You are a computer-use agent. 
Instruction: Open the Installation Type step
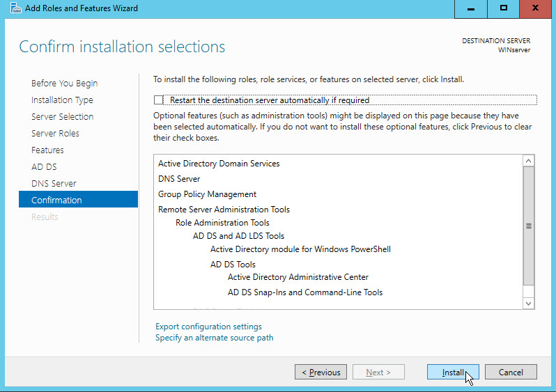(62, 100)
